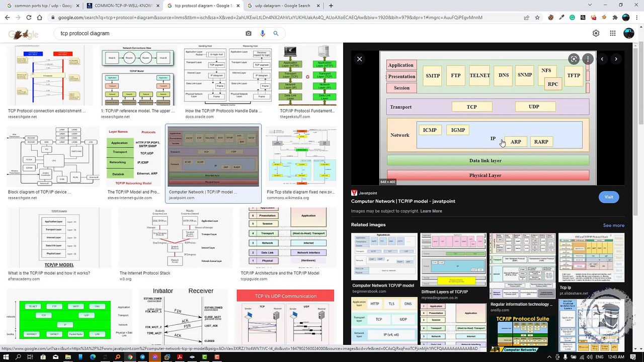Image resolution: width=644 pixels, height=362 pixels.
Task: Select the 'tcp protocol diagram' tab
Action: coord(203,6)
